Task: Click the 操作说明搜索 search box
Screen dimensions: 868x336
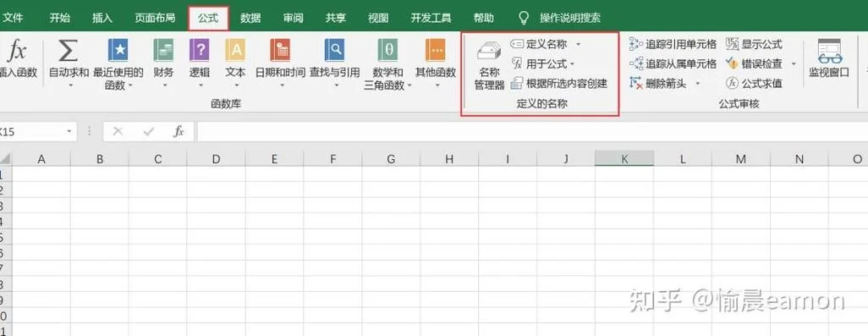Action: 570,18
